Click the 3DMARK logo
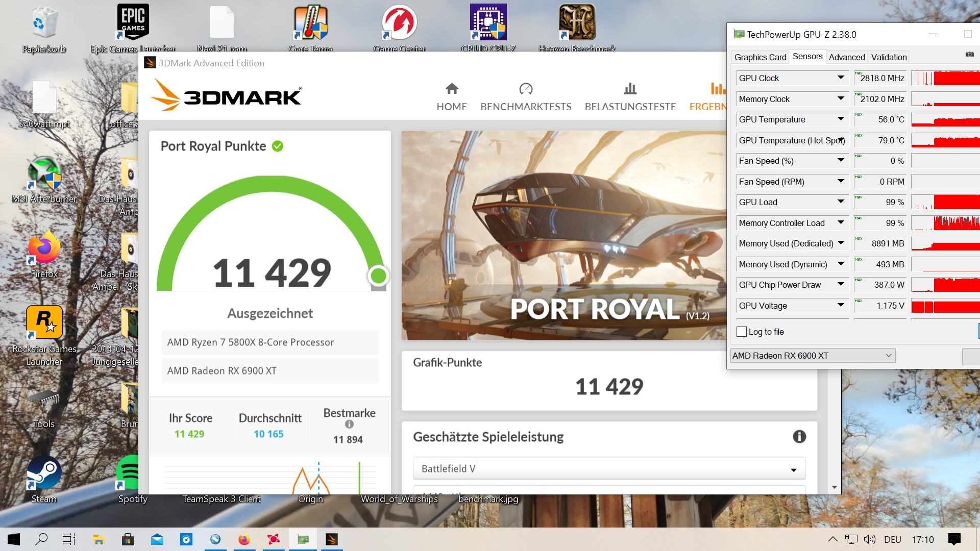 click(x=226, y=94)
